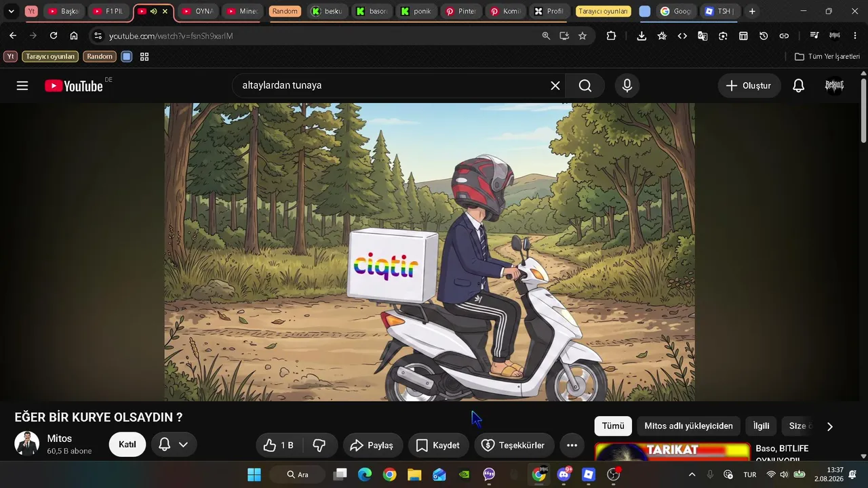Open the Windows Start menu

click(x=254, y=474)
